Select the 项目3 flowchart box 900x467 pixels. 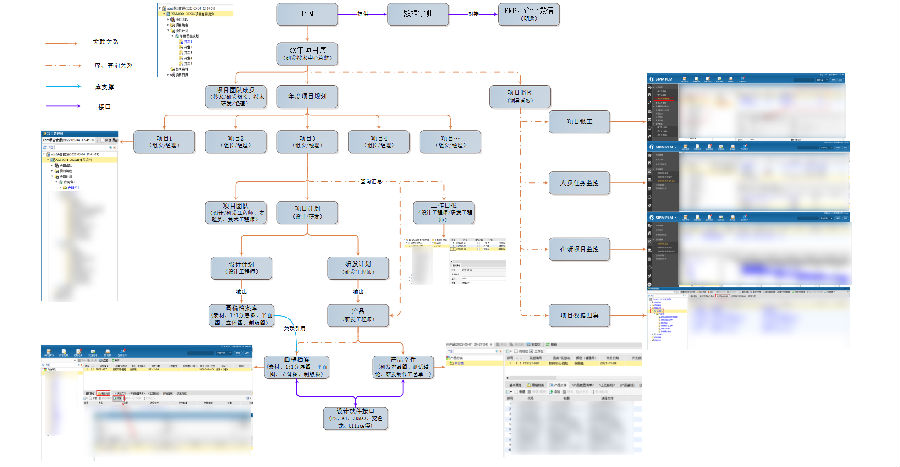307,142
